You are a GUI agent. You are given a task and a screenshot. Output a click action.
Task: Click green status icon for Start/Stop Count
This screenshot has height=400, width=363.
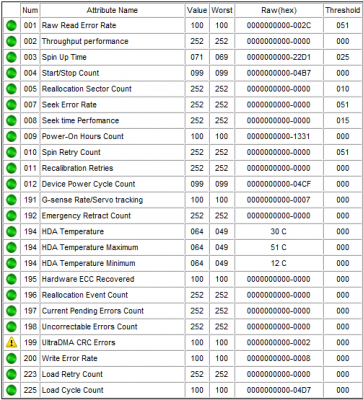point(11,73)
